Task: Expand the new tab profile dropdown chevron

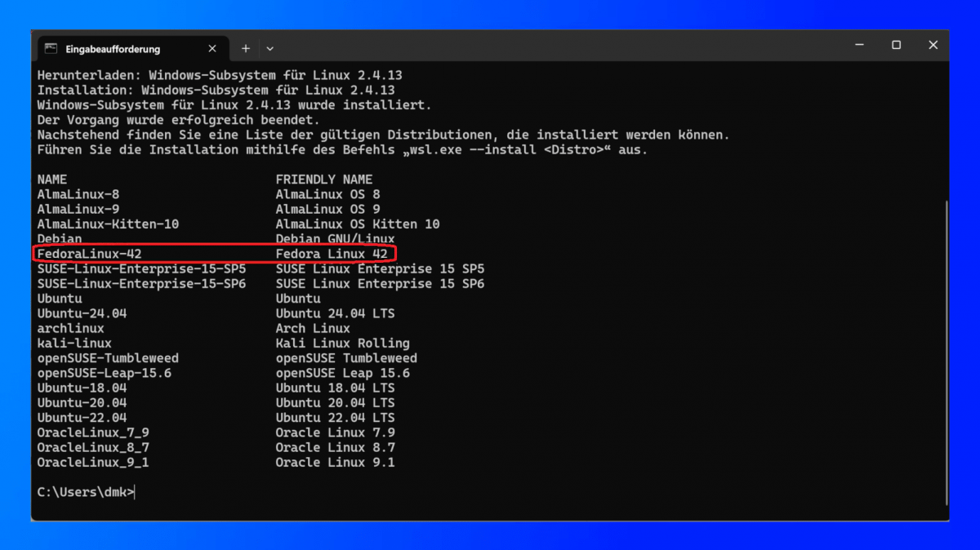Action: (270, 49)
